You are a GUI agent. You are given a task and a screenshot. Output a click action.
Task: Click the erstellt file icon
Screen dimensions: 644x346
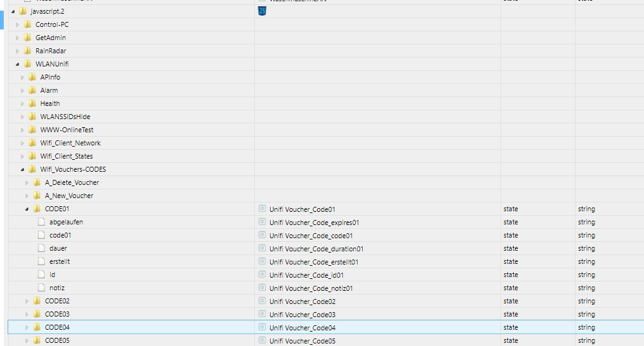point(41,261)
